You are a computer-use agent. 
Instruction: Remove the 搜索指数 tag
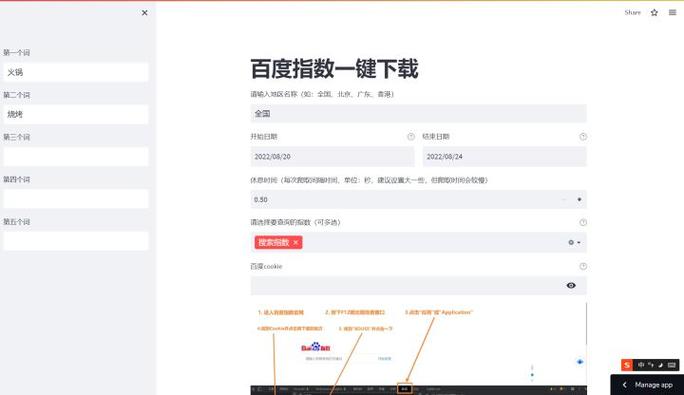(296, 242)
